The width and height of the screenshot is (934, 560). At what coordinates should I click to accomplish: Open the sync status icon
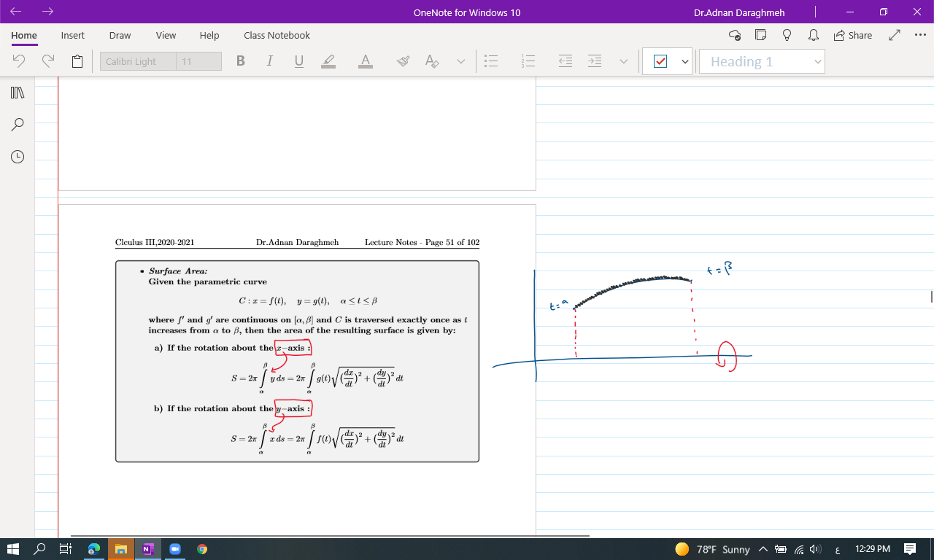[x=735, y=35]
